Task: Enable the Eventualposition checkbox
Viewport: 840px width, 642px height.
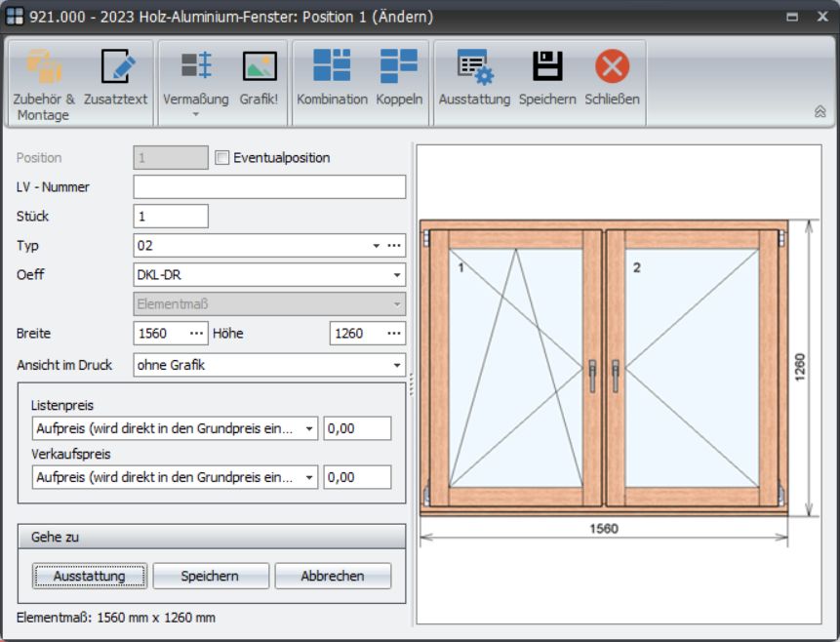Action: (x=222, y=158)
